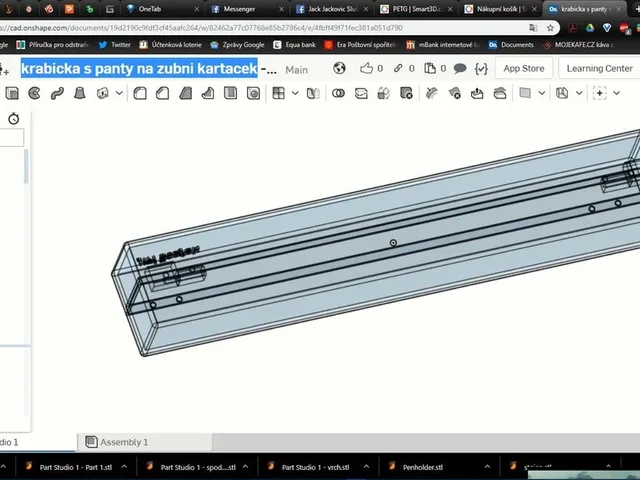Open the rebuild time stopwatch icon
The width and height of the screenshot is (640, 480).
(14, 119)
